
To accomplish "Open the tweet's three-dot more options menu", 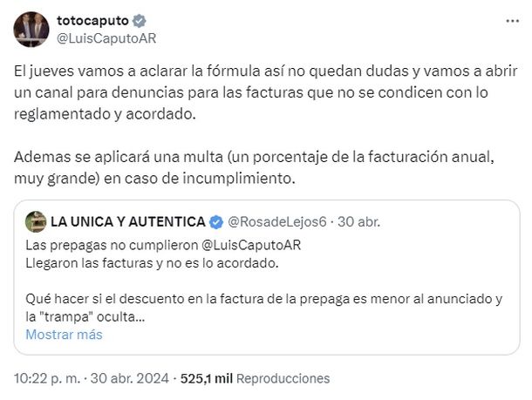I will tap(510, 19).
